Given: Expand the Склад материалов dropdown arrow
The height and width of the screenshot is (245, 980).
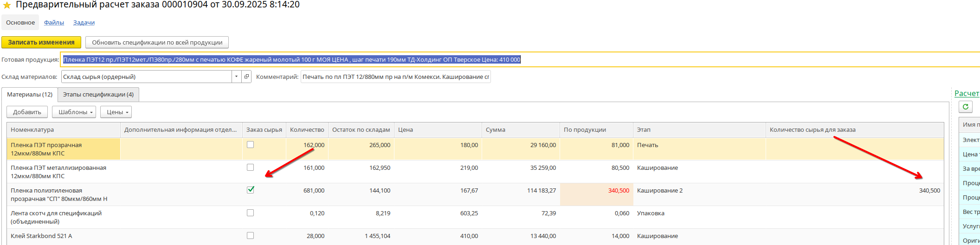Looking at the screenshot, I should coord(236,77).
